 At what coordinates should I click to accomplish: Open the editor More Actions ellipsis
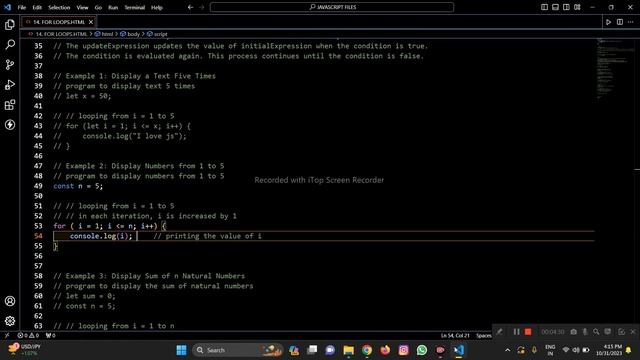point(631,22)
